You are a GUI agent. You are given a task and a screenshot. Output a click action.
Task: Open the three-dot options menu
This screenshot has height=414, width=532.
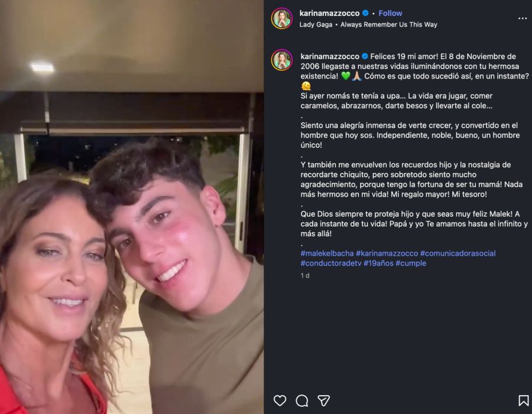[x=523, y=18]
